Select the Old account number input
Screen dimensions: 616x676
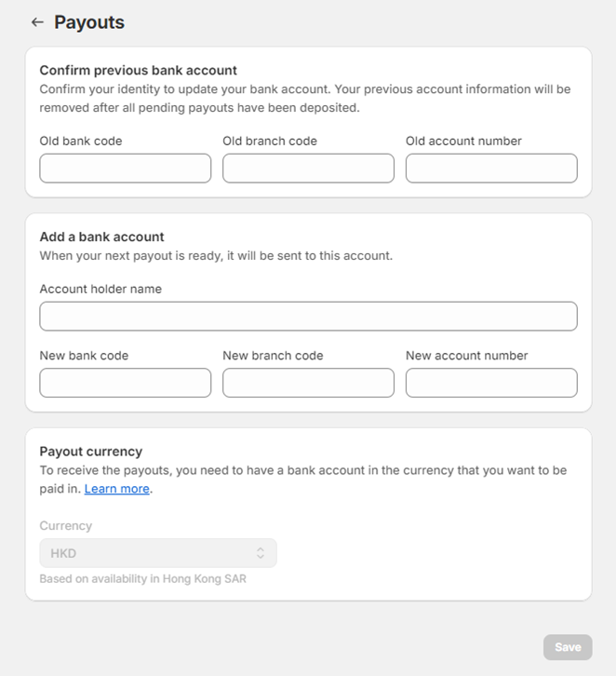[x=491, y=169]
